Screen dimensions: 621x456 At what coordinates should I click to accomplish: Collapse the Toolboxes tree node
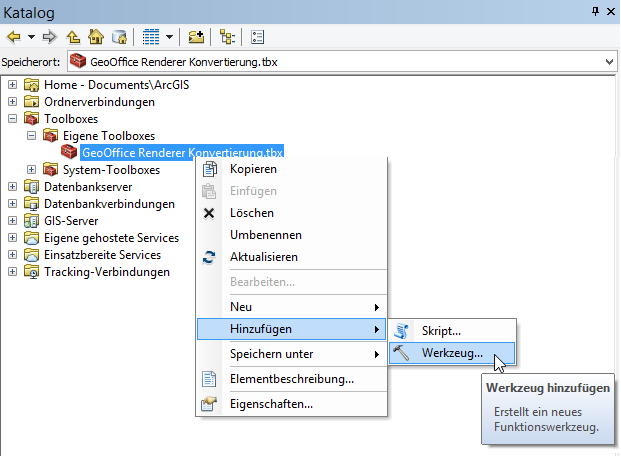pyautogui.click(x=13, y=119)
